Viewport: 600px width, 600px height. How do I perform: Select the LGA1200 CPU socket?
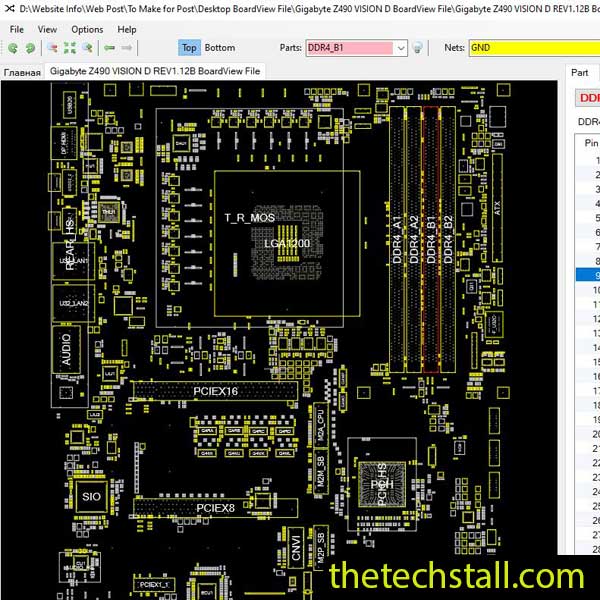pos(287,243)
